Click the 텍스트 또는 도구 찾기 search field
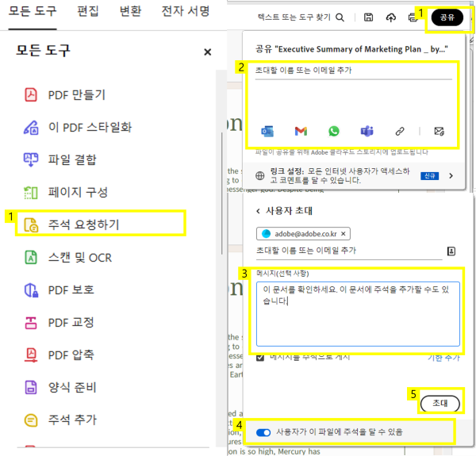Viewport: 476px width, 456px height. tap(294, 17)
